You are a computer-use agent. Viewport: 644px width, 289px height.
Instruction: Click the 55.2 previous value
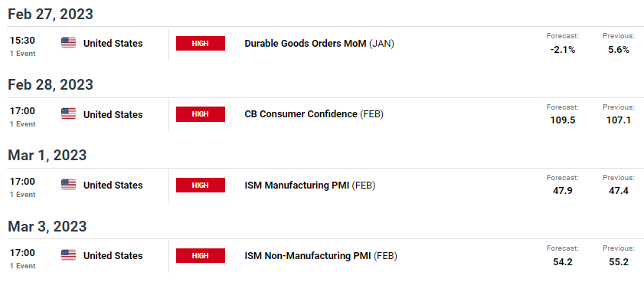click(x=619, y=262)
